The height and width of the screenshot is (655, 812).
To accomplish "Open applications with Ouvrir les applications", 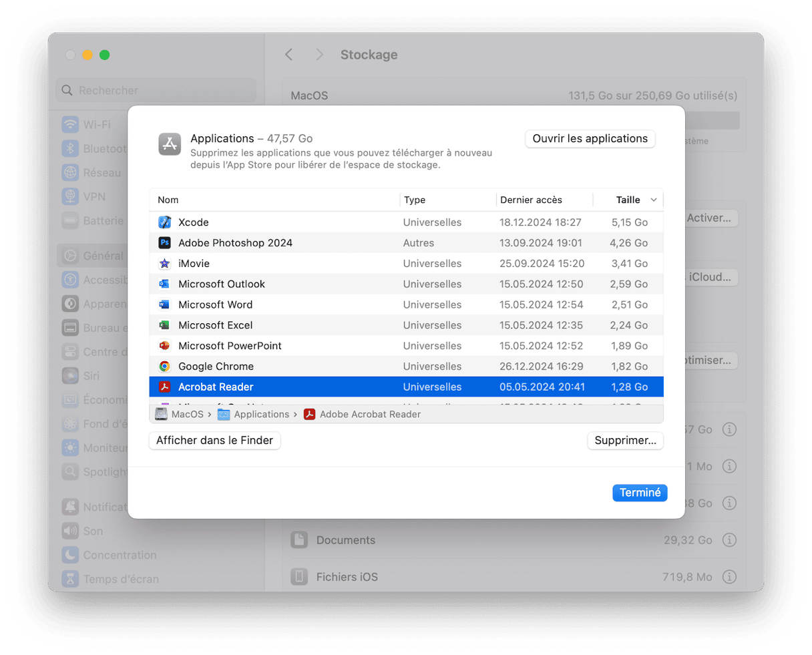I will pyautogui.click(x=590, y=139).
